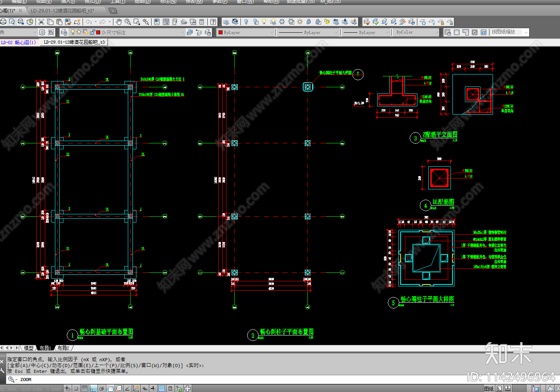Click the command line close X button
560x392 pixels.
pos(2,361)
